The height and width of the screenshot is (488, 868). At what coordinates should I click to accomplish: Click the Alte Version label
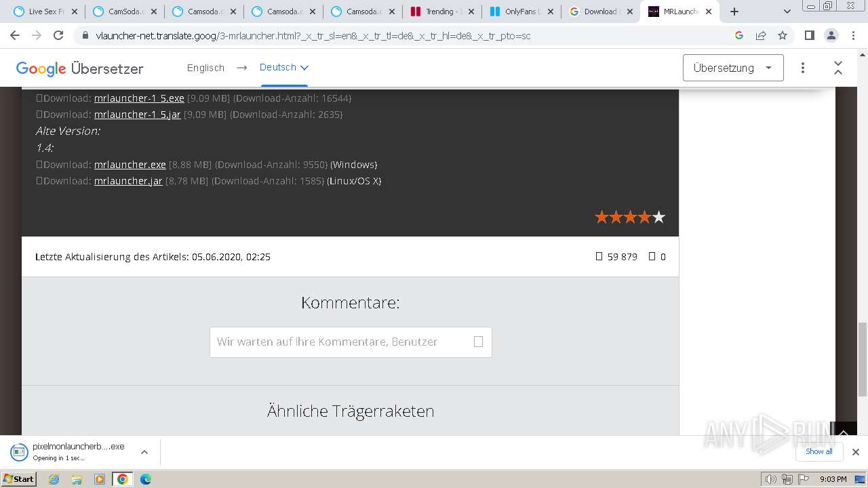pyautogui.click(x=68, y=131)
